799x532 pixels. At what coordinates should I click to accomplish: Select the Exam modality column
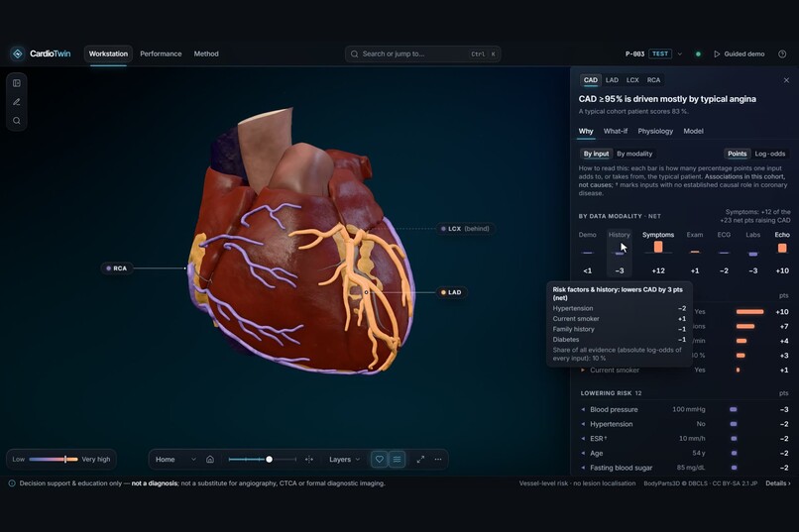coord(695,253)
